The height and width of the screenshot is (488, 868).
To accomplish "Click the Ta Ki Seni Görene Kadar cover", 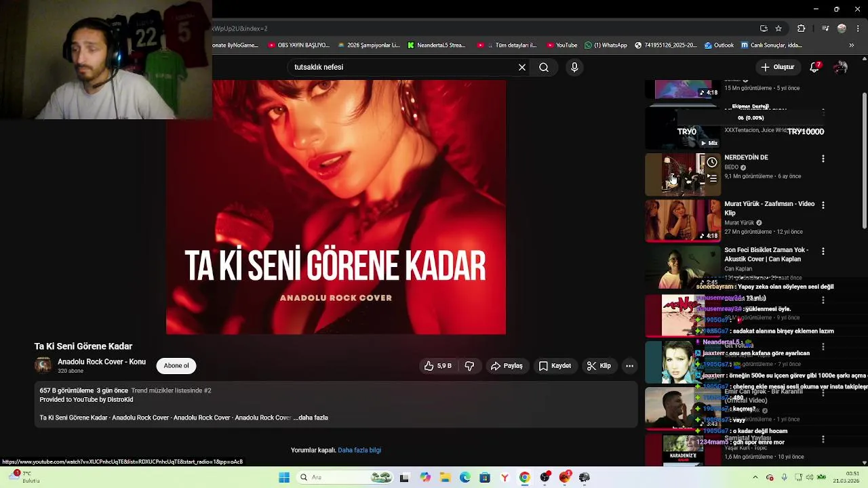I will pyautogui.click(x=336, y=207).
